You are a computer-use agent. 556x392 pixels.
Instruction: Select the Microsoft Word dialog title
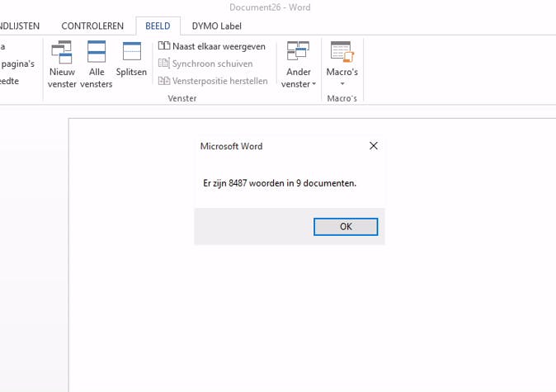tap(231, 146)
